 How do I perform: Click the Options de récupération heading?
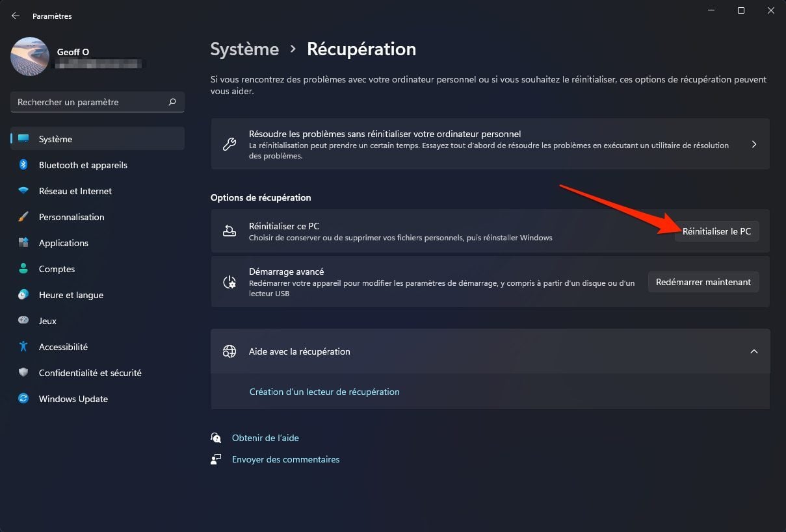pos(261,197)
